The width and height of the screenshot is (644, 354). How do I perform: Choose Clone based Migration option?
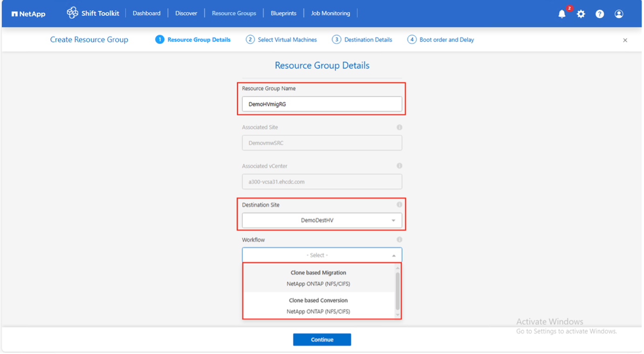pos(318,278)
